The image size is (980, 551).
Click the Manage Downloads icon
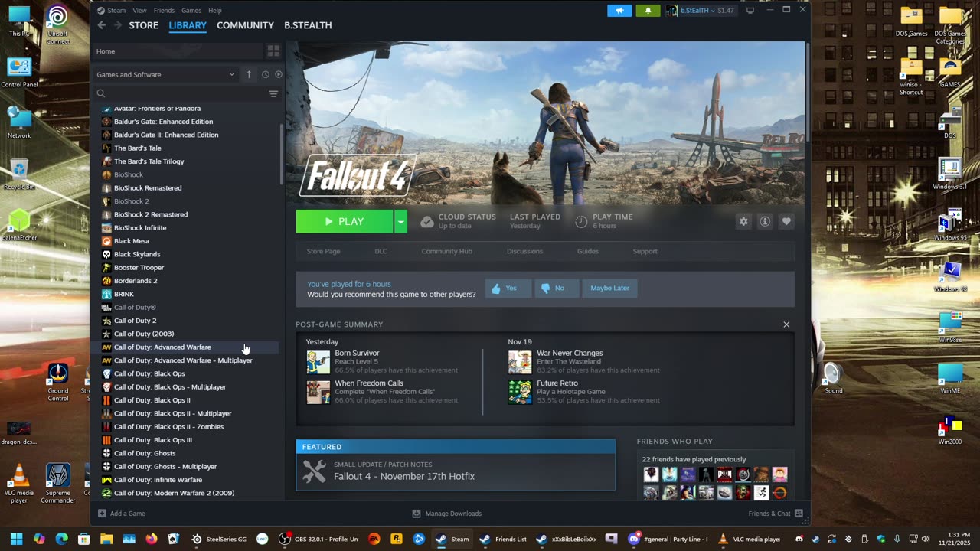click(416, 514)
